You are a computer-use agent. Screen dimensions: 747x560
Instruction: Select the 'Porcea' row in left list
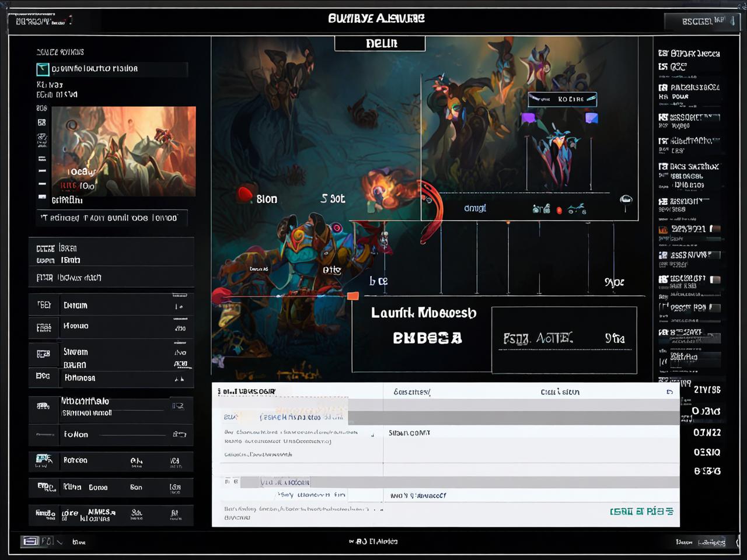(111, 461)
